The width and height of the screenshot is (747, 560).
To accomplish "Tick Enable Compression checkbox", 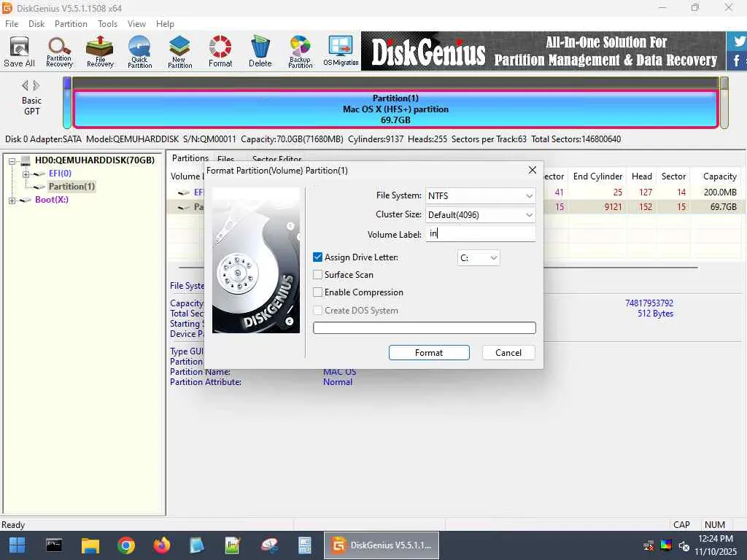I will pos(318,292).
